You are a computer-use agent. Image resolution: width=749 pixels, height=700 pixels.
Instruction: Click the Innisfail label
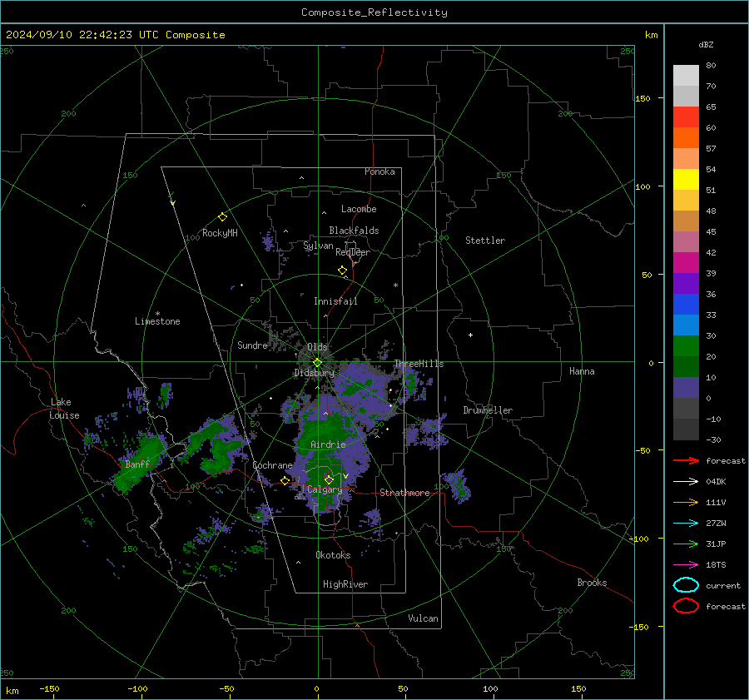point(335,301)
